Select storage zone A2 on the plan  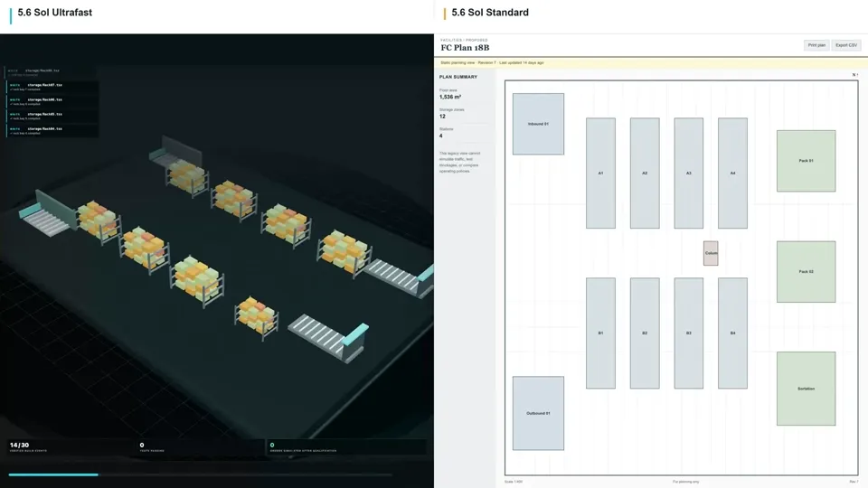coord(645,174)
